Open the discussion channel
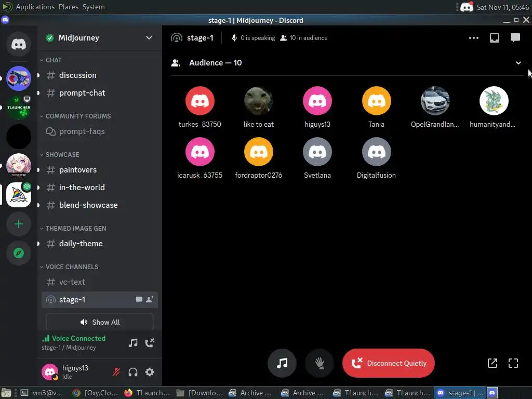The image size is (532, 399). 100,75
